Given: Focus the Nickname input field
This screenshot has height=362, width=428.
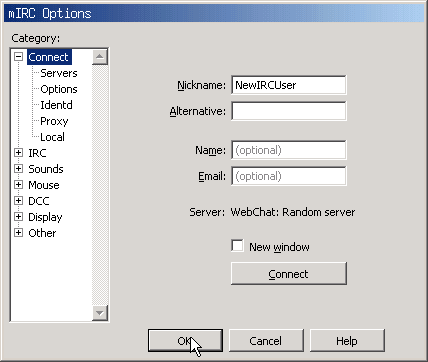Looking at the screenshot, I should tap(289, 85).
